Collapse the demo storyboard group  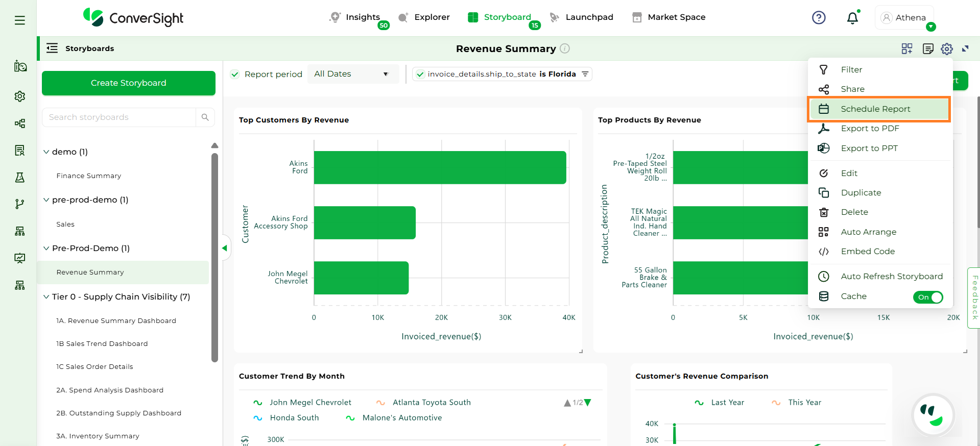pos(46,152)
